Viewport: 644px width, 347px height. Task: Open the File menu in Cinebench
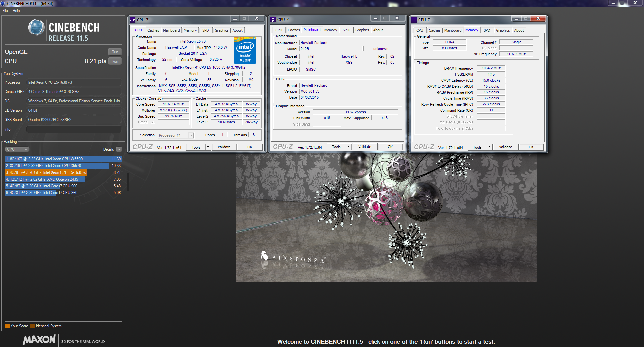click(5, 11)
